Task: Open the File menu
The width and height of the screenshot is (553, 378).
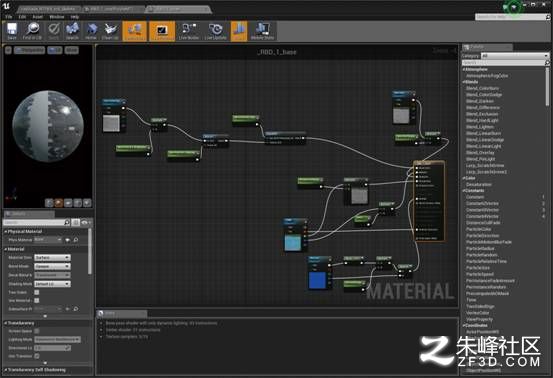Action: [9, 17]
